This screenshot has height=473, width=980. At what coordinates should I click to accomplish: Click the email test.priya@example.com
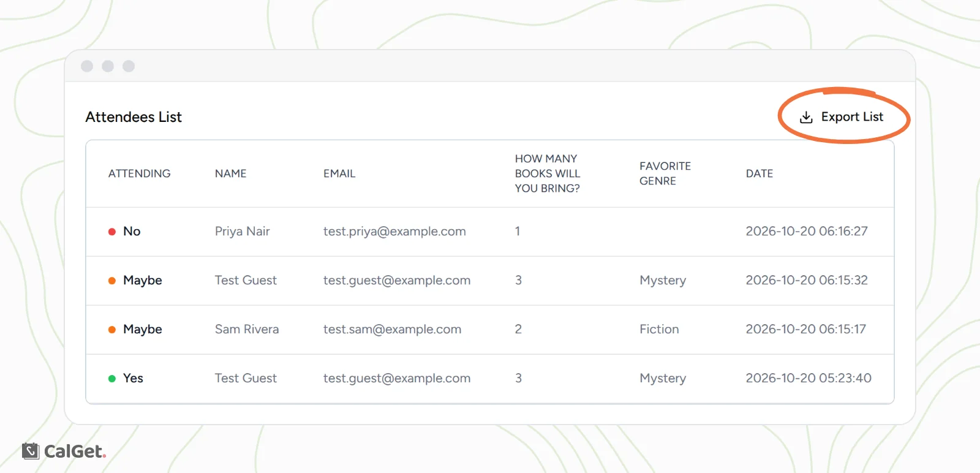tap(394, 232)
